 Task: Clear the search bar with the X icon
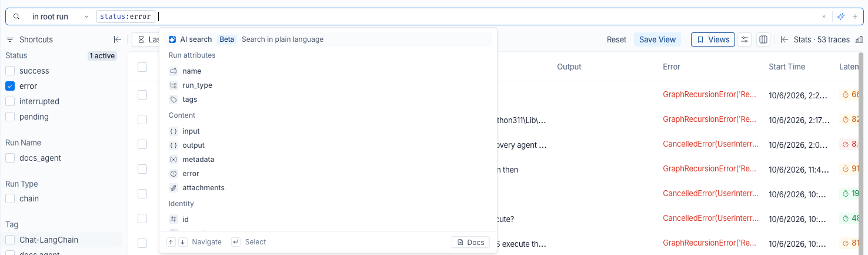[824, 16]
